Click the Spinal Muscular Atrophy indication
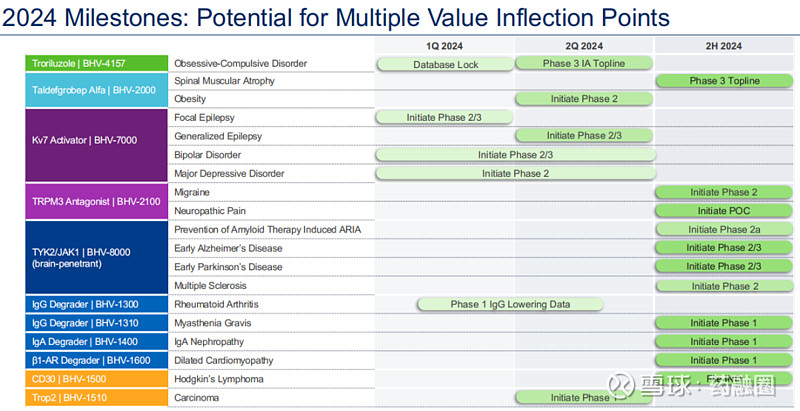This screenshot has height=411, width=800. (x=224, y=81)
